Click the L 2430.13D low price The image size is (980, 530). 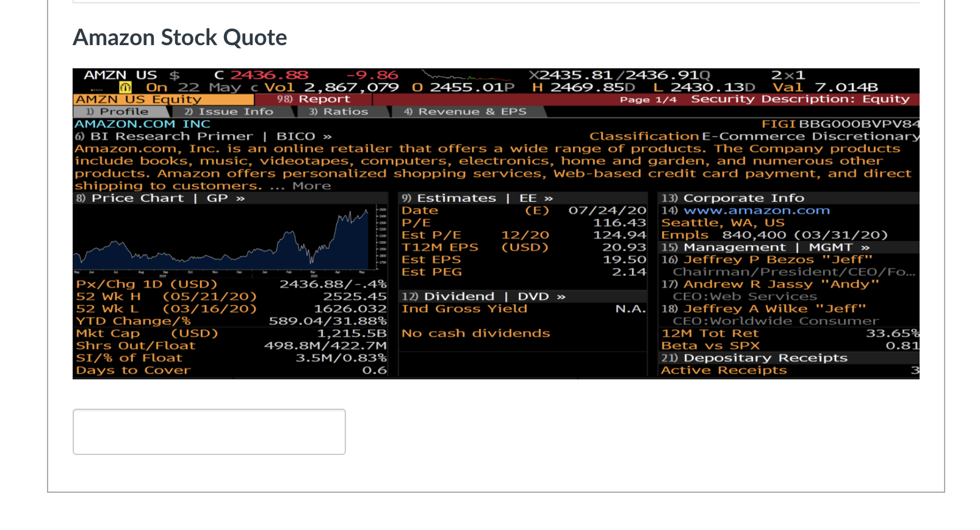click(704, 87)
